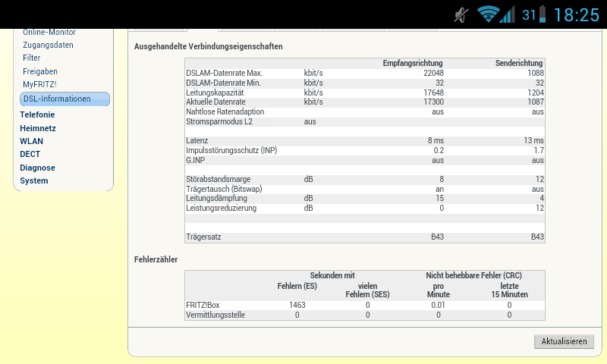This screenshot has width=607, height=364.
Task: Click the Ausgehandelte Verbindungseigenschaften heading
Action: (x=208, y=46)
